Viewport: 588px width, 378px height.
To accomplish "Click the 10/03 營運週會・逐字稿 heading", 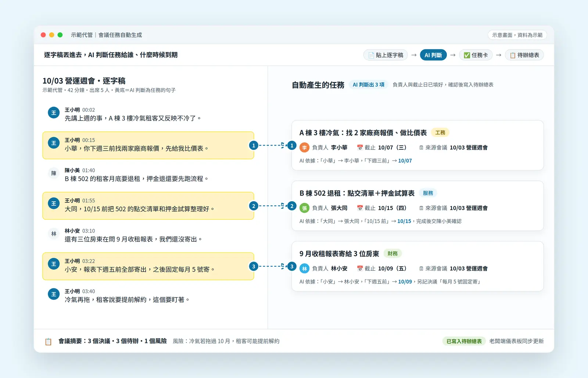I will pos(84,81).
